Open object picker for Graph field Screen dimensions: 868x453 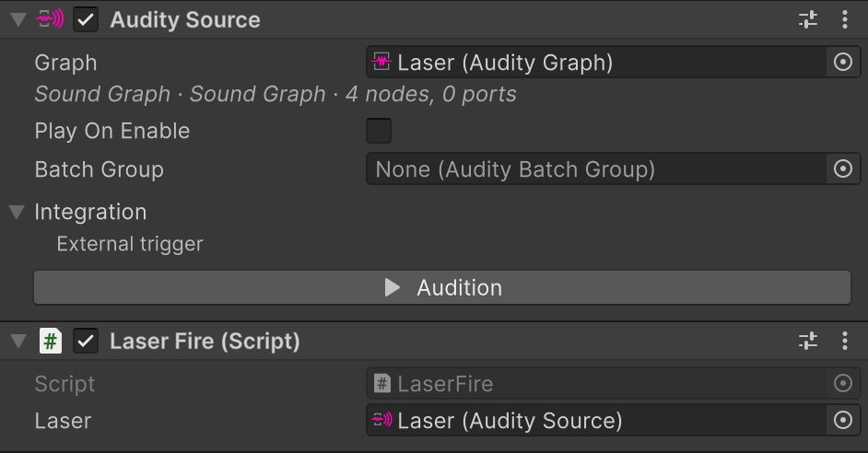click(x=843, y=62)
